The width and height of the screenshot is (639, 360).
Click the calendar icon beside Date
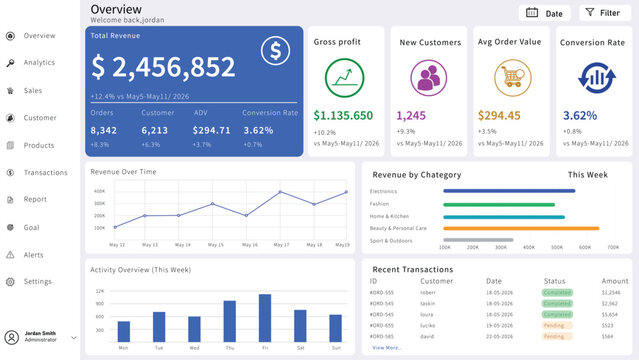click(x=532, y=13)
